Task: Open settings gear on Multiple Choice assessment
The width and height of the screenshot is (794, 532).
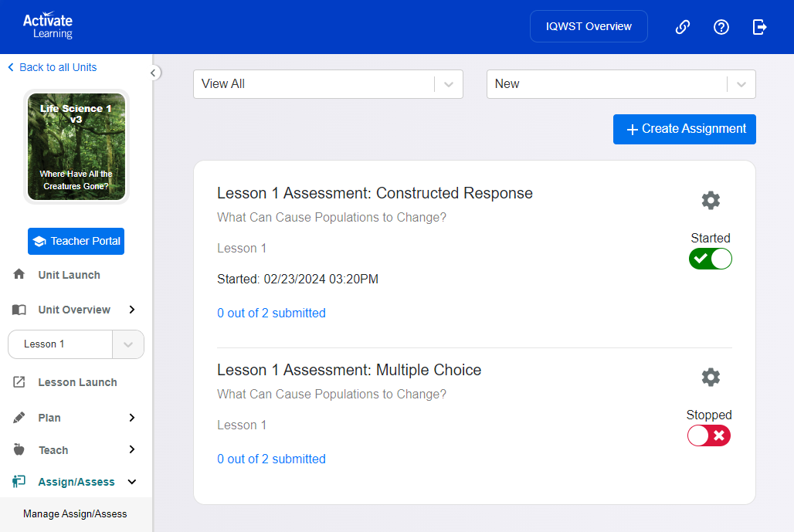Action: tap(711, 377)
